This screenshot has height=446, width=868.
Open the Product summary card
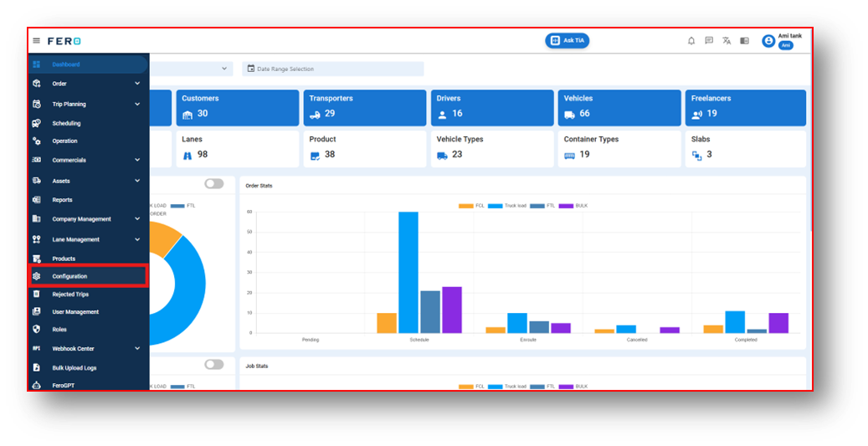(x=365, y=149)
